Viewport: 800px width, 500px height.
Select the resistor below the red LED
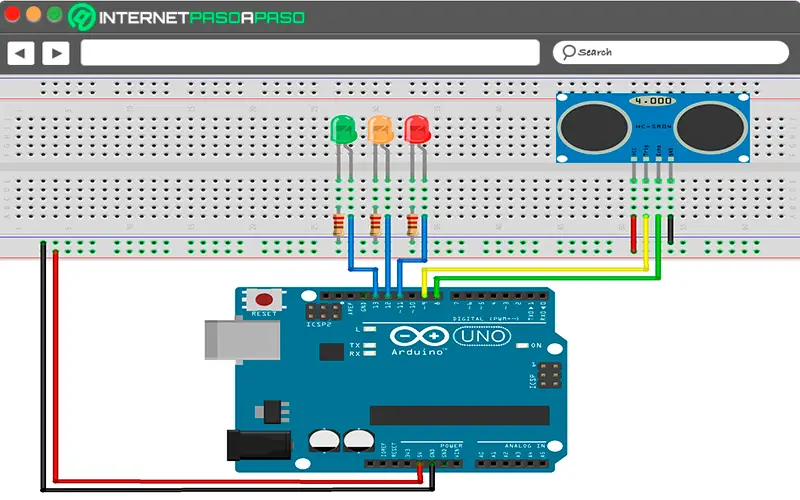tap(412, 225)
